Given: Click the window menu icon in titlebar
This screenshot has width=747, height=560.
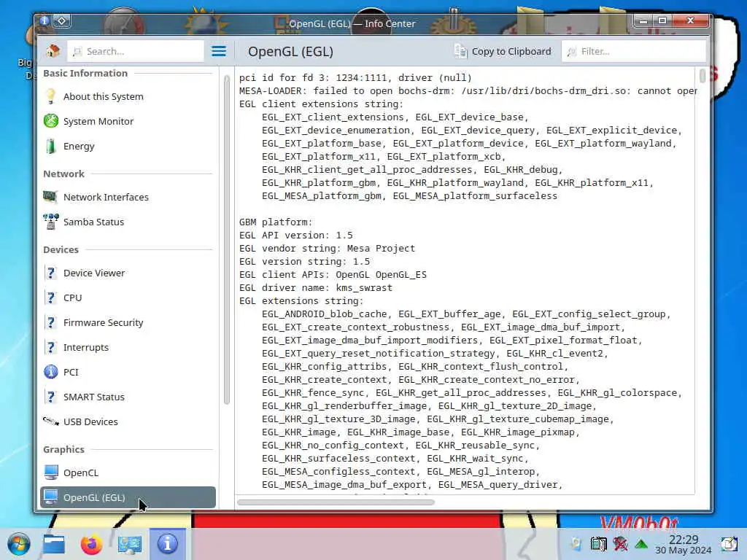Looking at the screenshot, I should [x=44, y=20].
